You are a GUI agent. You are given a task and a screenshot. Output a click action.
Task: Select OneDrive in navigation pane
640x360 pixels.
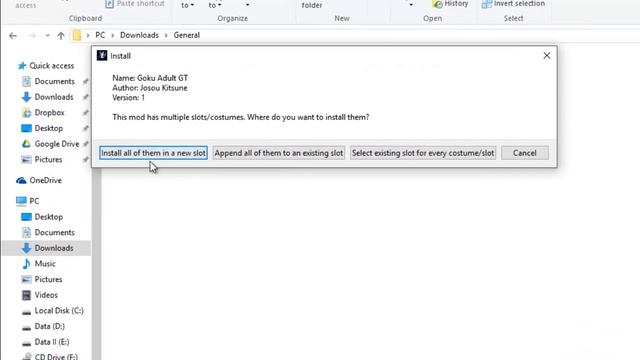tap(45, 180)
